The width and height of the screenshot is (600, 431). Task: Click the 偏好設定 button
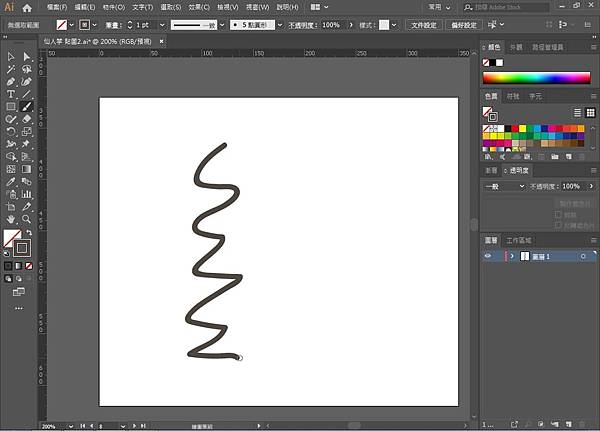pos(464,25)
